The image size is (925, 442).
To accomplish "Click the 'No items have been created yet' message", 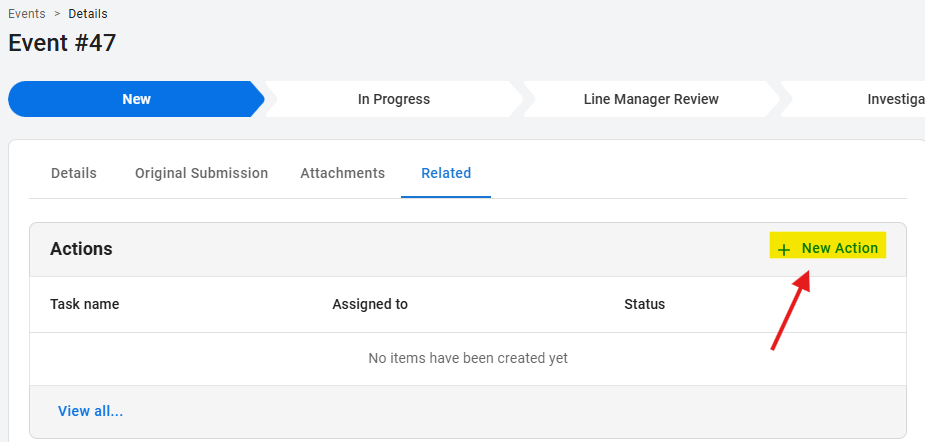I will coord(468,358).
